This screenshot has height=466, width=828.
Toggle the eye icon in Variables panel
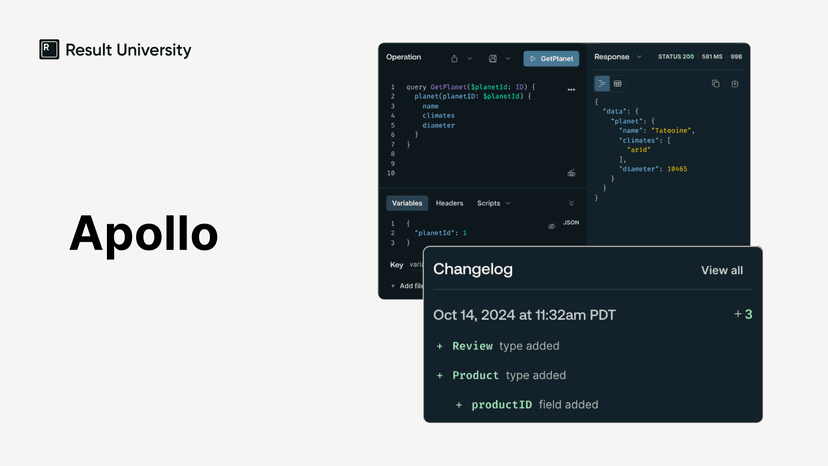coord(551,226)
